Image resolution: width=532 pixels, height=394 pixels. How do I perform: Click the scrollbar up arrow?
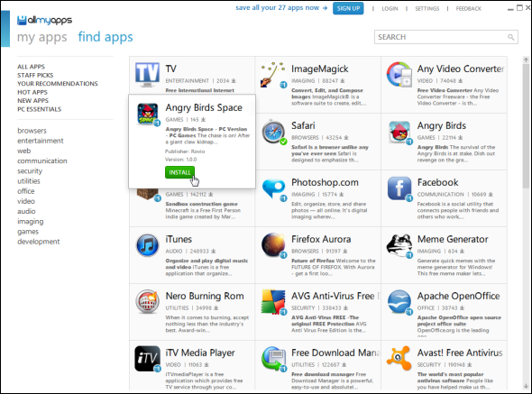pyautogui.click(x=526, y=60)
